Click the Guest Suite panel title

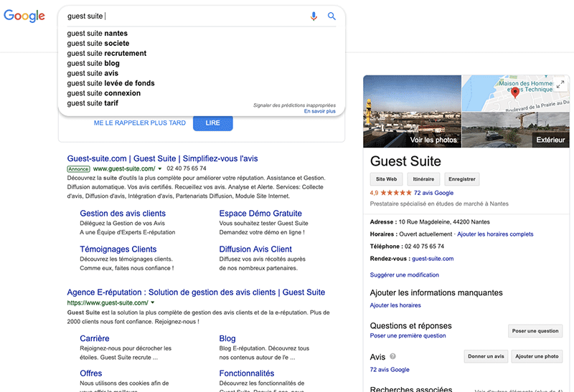pyautogui.click(x=405, y=161)
